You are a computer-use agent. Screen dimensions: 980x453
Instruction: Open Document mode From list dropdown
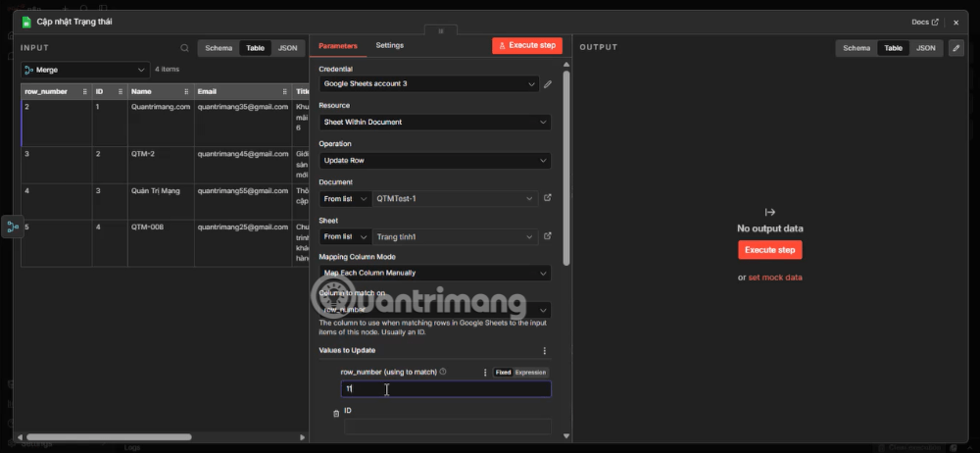pyautogui.click(x=346, y=199)
